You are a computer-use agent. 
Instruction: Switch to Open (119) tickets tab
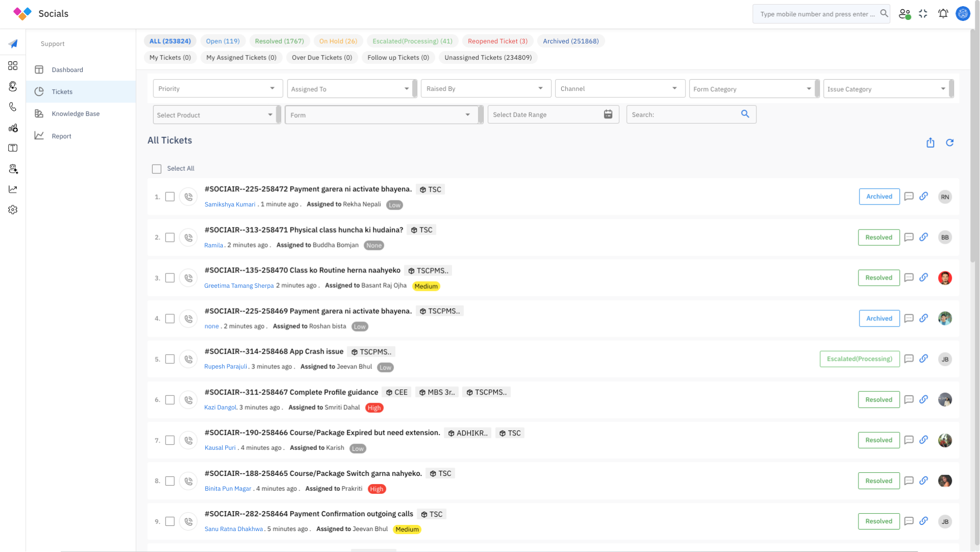coord(223,41)
